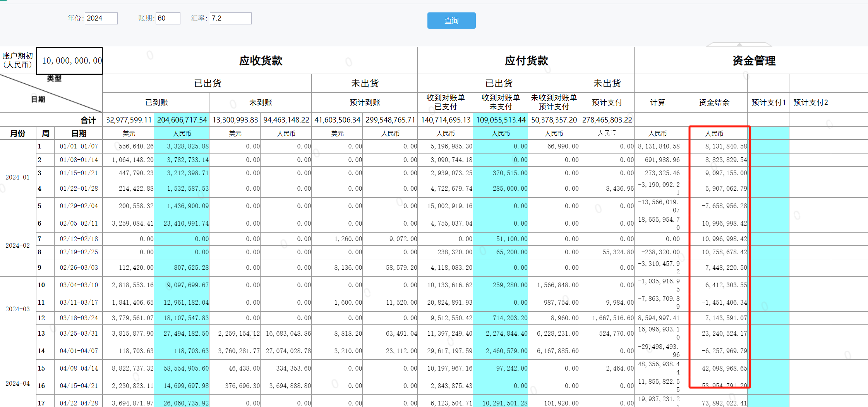Click the 预计到账 column header

[365, 103]
